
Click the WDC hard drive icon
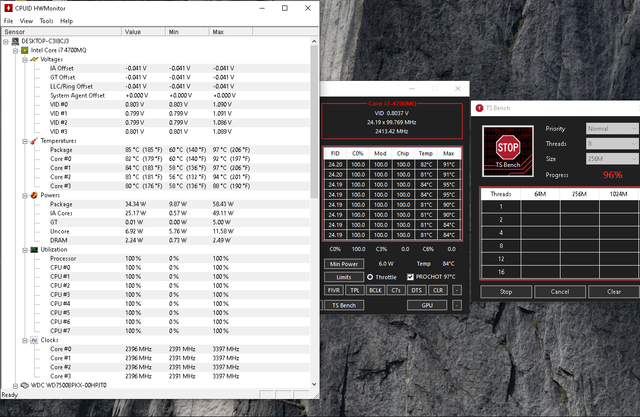coord(25,385)
